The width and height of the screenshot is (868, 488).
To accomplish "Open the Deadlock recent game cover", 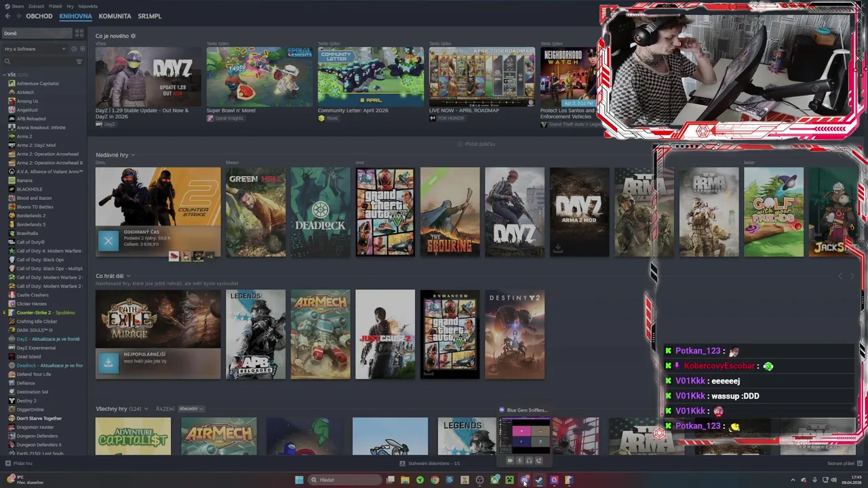I will point(320,212).
